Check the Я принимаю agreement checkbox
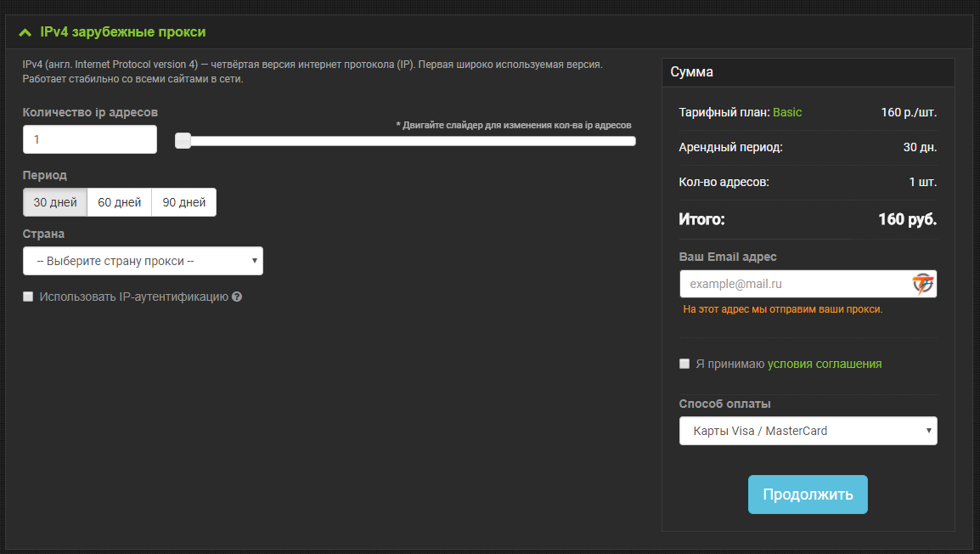Screen dimensions: 980x554 (x=684, y=364)
